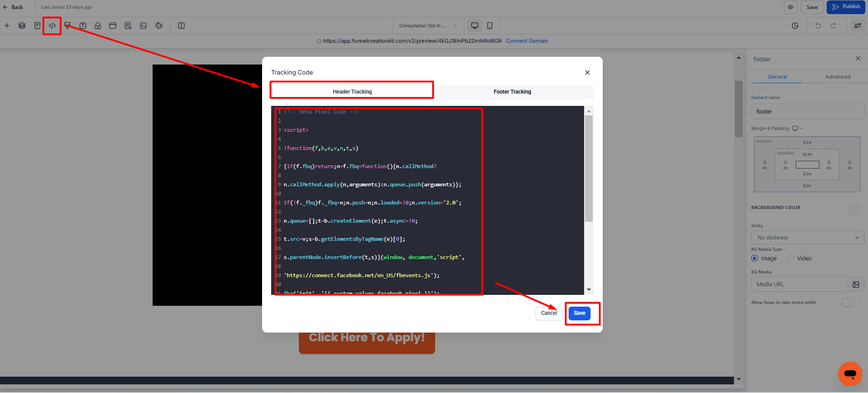Open the Sticky 'No stickiness' dropdown
The height and width of the screenshot is (393, 868).
pos(807,238)
